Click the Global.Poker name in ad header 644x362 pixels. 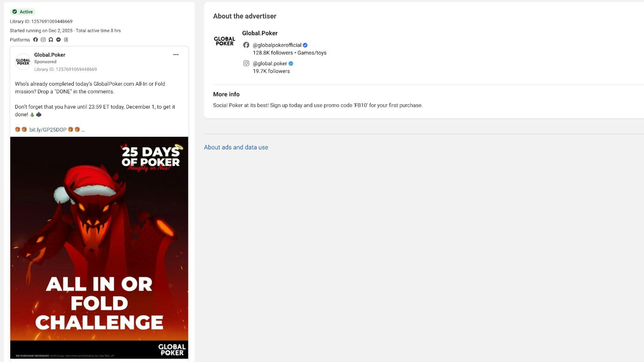click(x=50, y=55)
